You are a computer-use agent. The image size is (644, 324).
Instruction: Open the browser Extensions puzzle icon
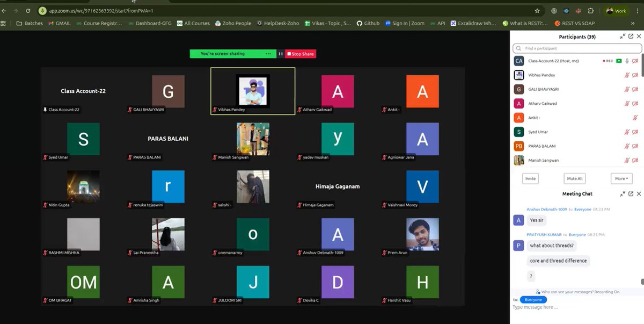591,11
